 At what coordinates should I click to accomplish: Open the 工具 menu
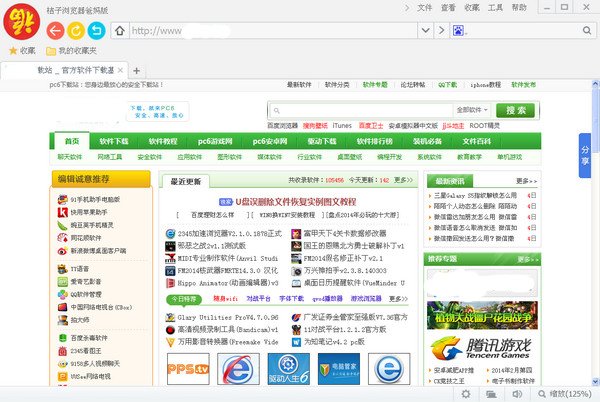tap(495, 8)
